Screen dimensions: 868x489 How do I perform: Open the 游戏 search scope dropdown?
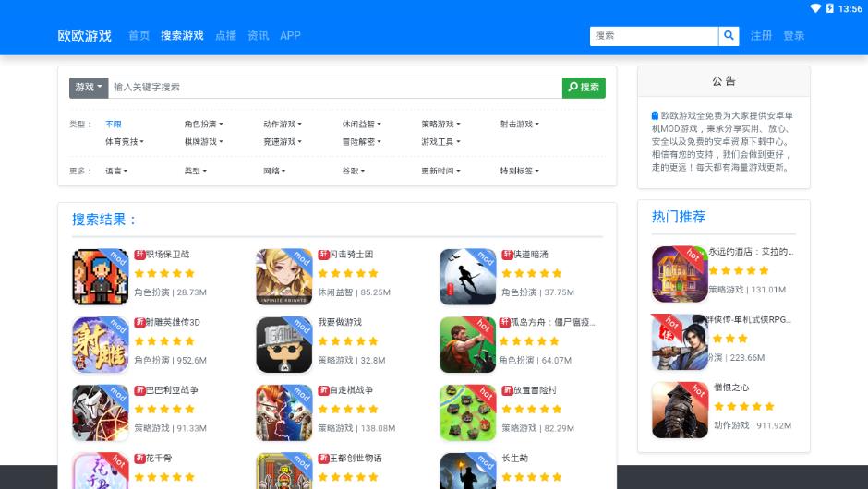pyautogui.click(x=89, y=88)
